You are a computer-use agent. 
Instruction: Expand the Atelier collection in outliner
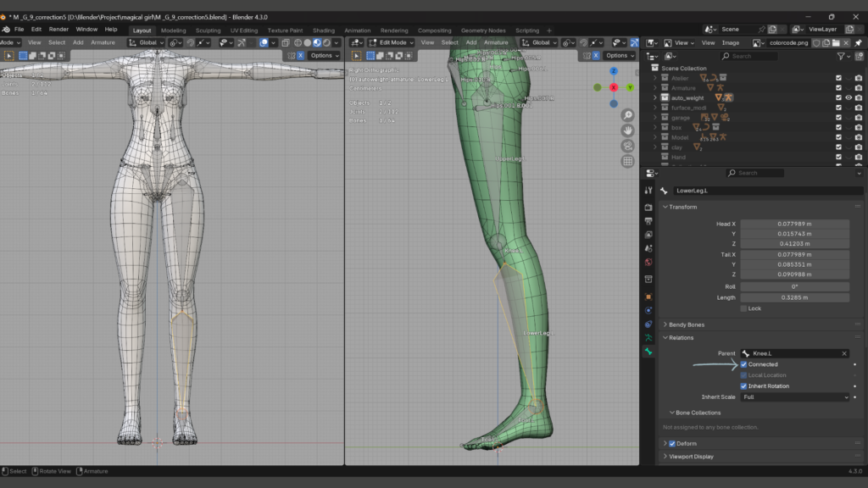click(x=655, y=78)
